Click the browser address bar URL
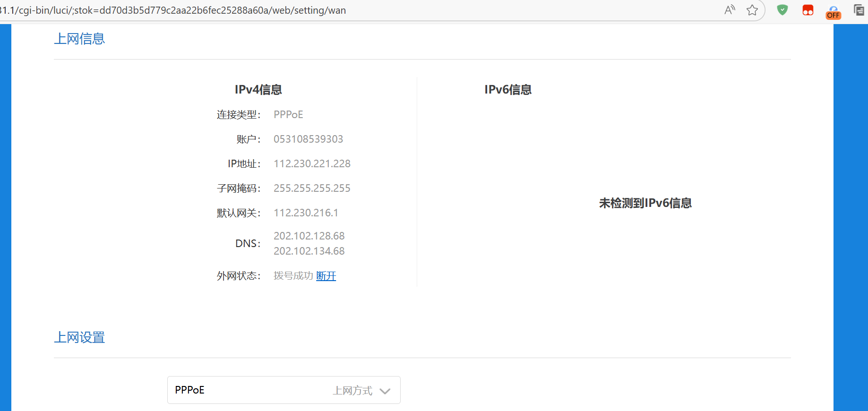The image size is (868, 411). pyautogui.click(x=173, y=10)
